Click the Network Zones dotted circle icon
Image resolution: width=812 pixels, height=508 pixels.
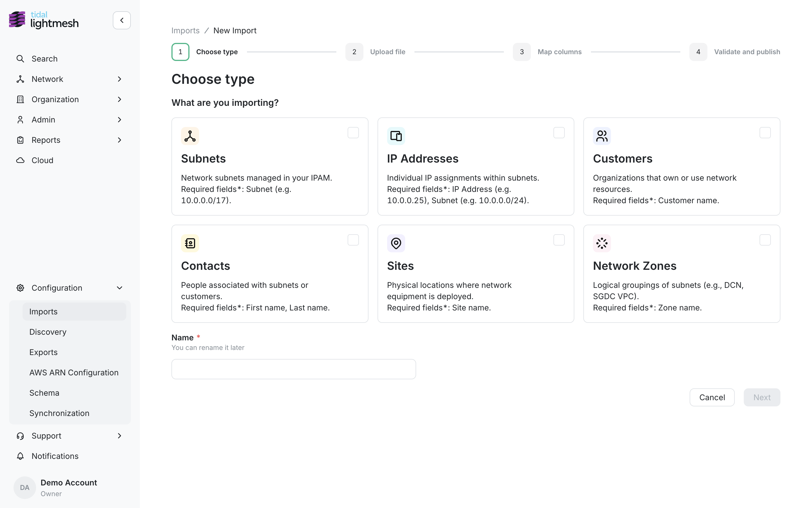point(602,243)
